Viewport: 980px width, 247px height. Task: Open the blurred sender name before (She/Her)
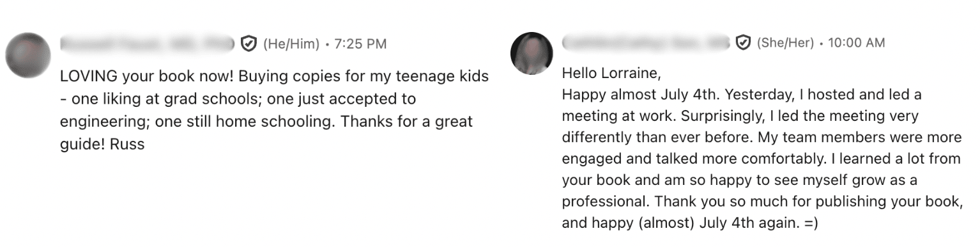click(646, 43)
